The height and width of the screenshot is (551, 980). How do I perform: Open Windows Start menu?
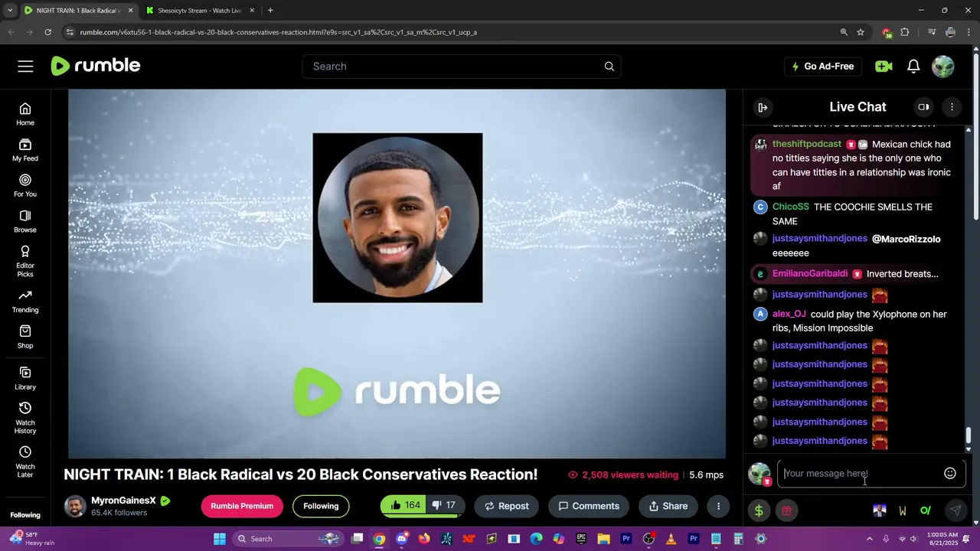220,539
